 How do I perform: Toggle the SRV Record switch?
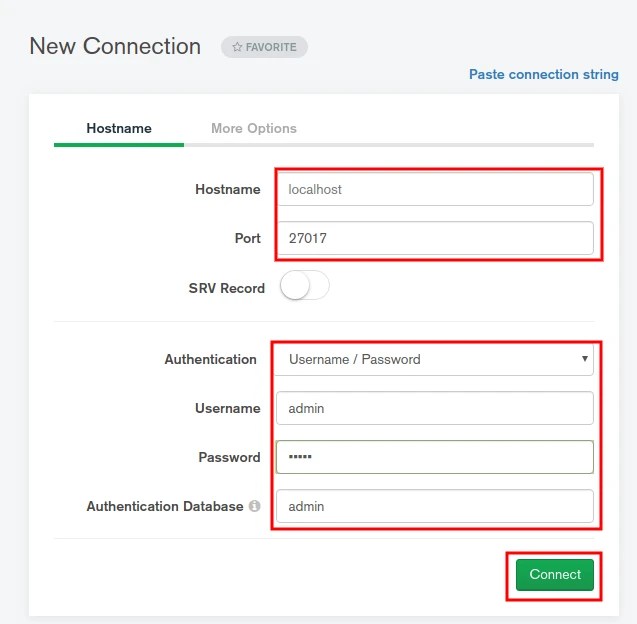pos(304,287)
